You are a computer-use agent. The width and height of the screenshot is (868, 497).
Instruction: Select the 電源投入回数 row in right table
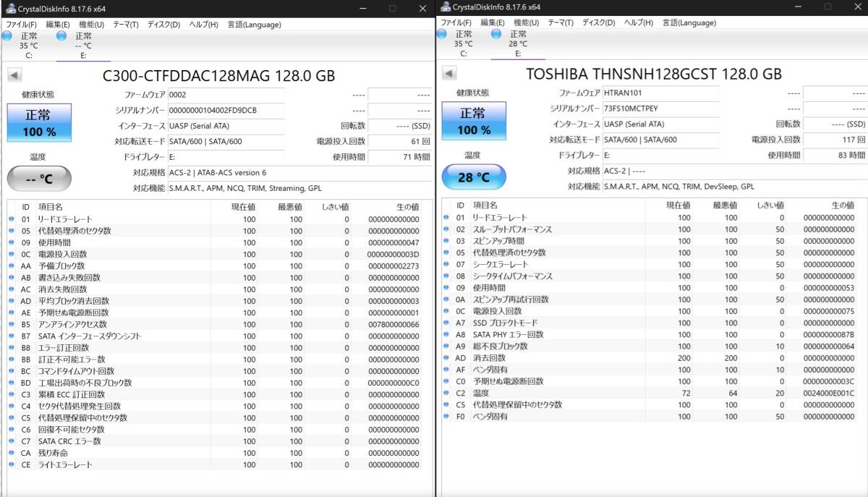[x=651, y=311]
